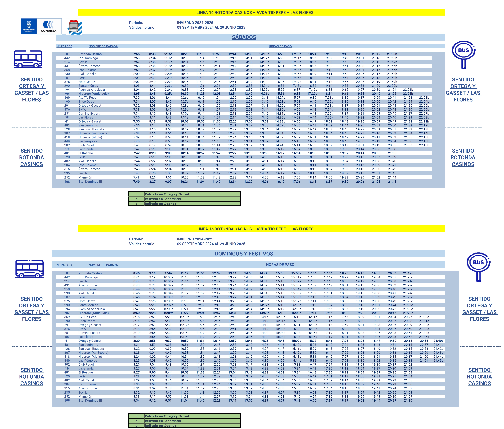Viewport: 504px width, 429px height.
Task: Click upper '09 SEPTIEMBRE 2024 AL 29 JUNIO 2025' text
Action: pos(211,27)
